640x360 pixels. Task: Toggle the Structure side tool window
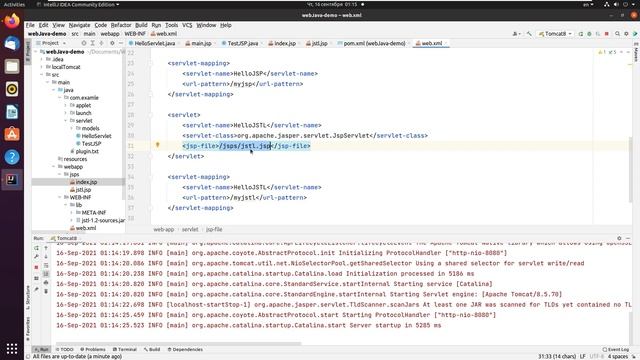coord(28,298)
